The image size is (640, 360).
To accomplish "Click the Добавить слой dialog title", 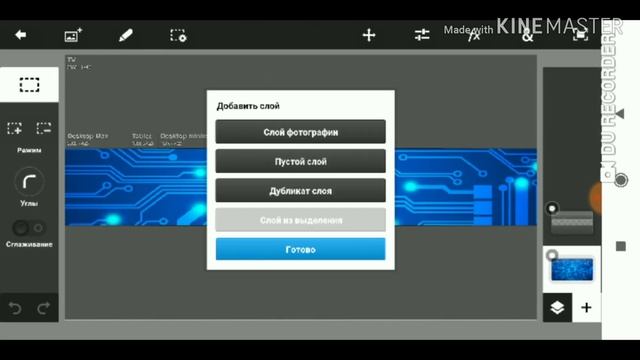I will [x=248, y=106].
